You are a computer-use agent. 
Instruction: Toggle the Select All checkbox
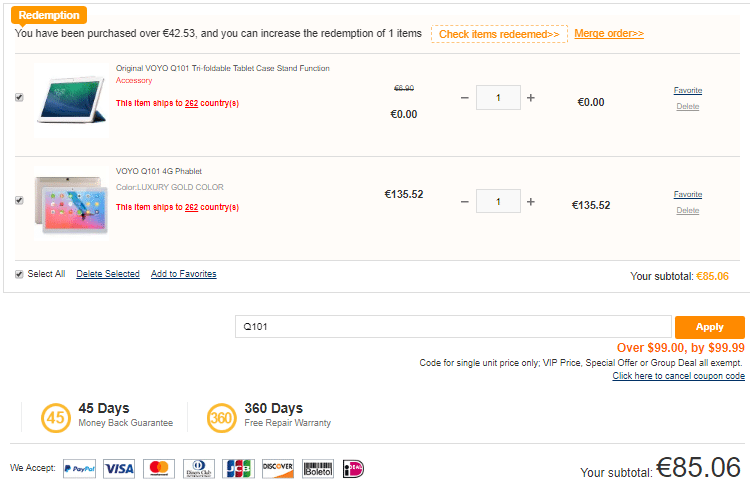(x=19, y=274)
